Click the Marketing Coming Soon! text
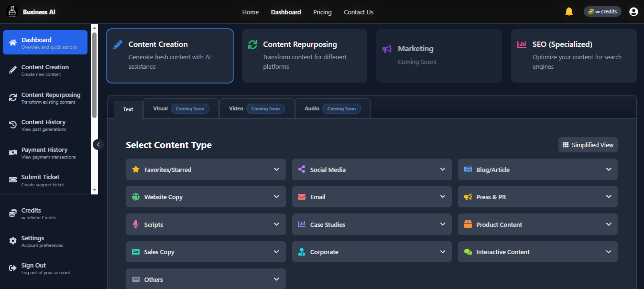644x289 pixels. coord(417,62)
